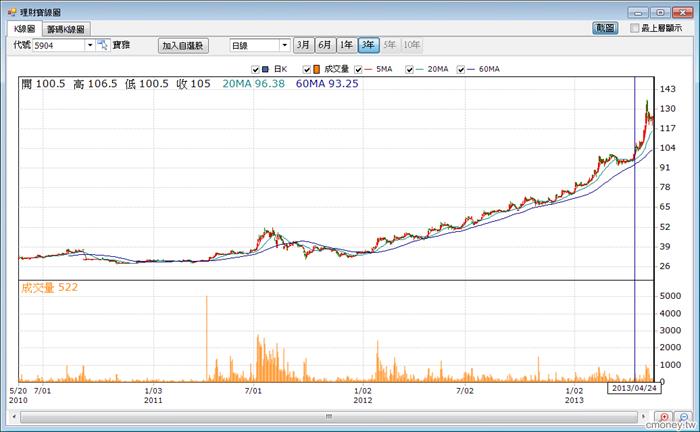Expand the 日線 period dropdown
The width and height of the screenshot is (700, 432).
coord(284,45)
